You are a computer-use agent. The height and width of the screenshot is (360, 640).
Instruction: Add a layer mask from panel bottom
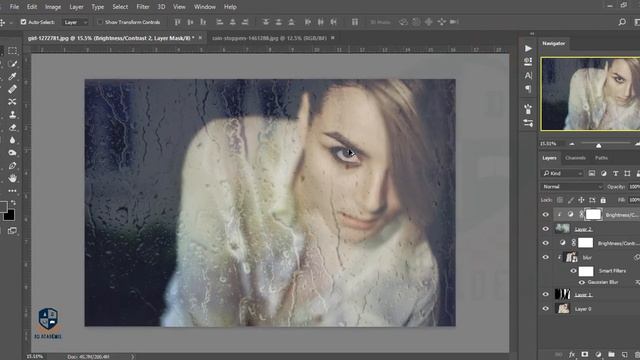[584, 354]
